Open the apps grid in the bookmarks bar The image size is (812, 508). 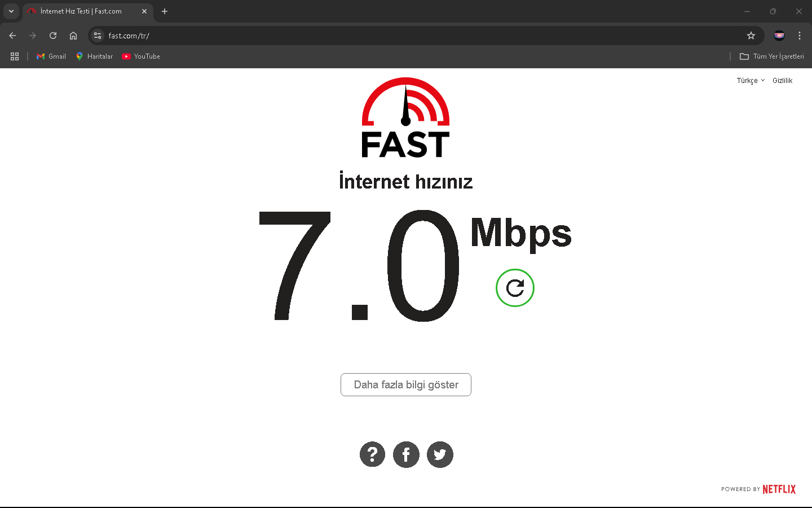click(x=15, y=56)
